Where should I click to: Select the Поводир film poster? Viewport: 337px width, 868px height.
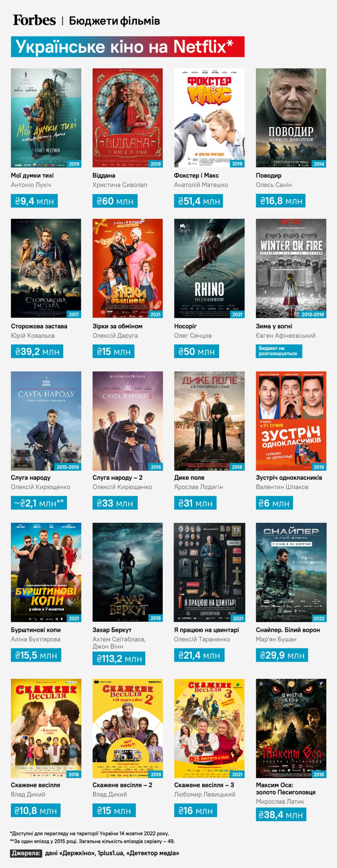point(291,118)
